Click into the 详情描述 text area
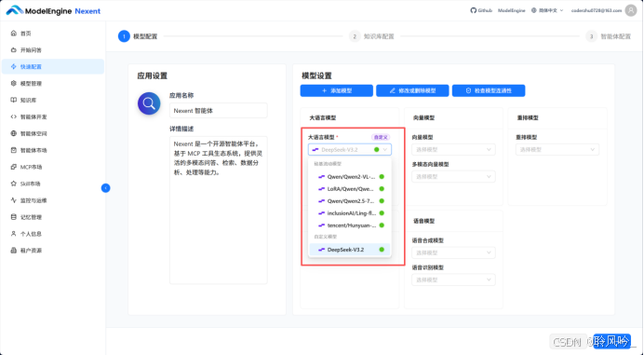Screen dimensions: 644x355 218,210
